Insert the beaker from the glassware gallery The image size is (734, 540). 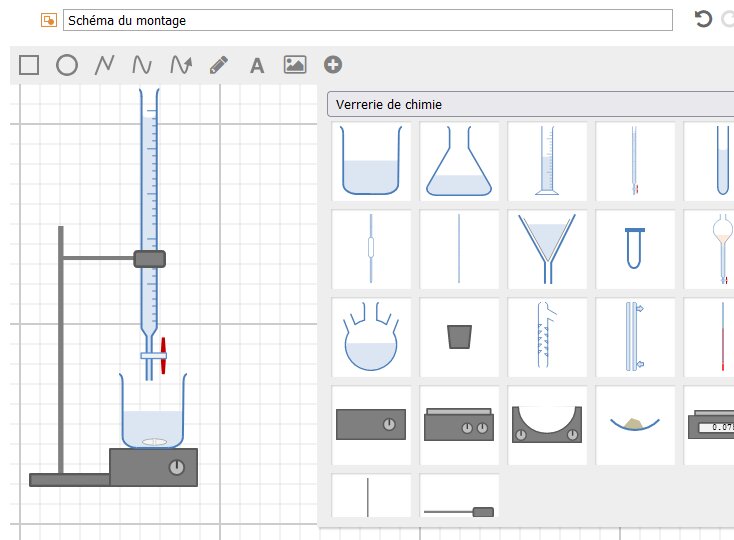coord(371,160)
